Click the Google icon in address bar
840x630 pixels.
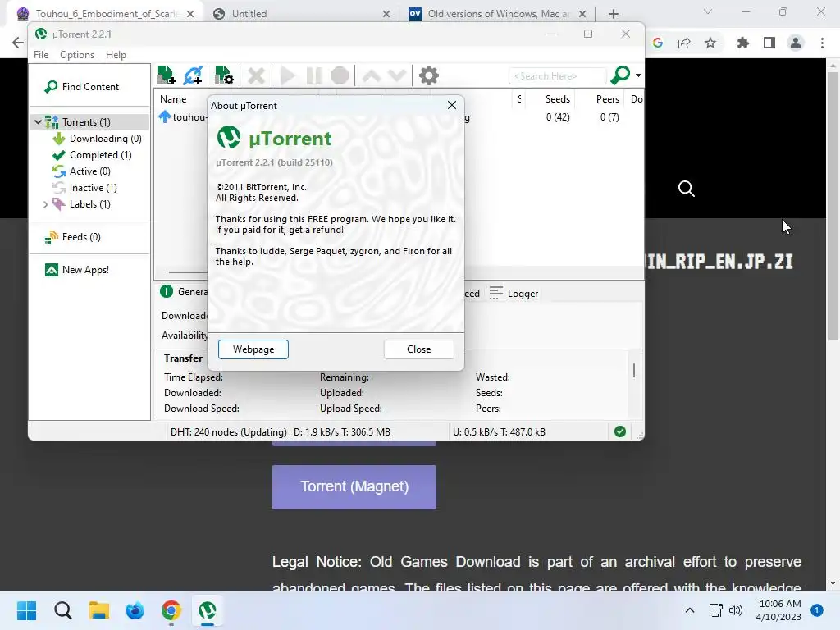[658, 43]
